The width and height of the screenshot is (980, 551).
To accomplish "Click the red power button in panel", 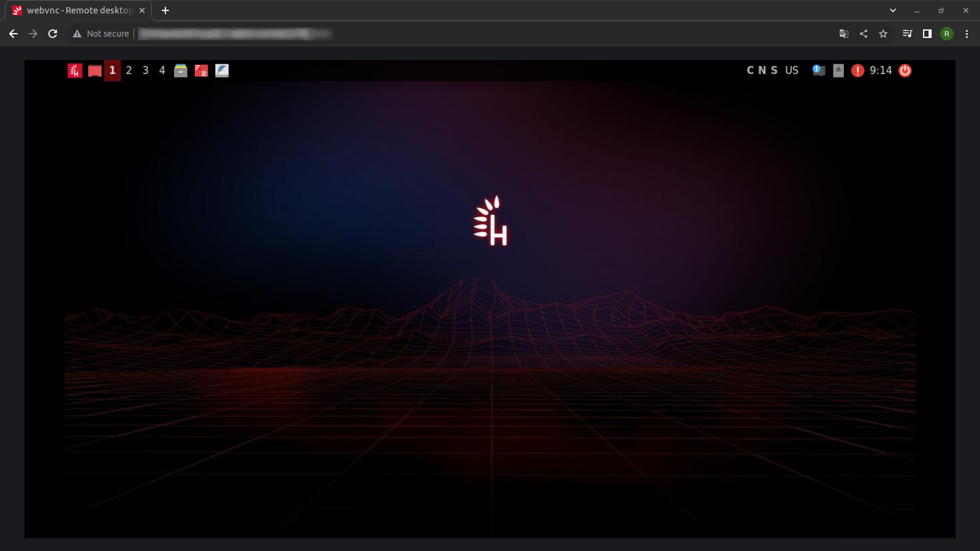I will click(905, 70).
